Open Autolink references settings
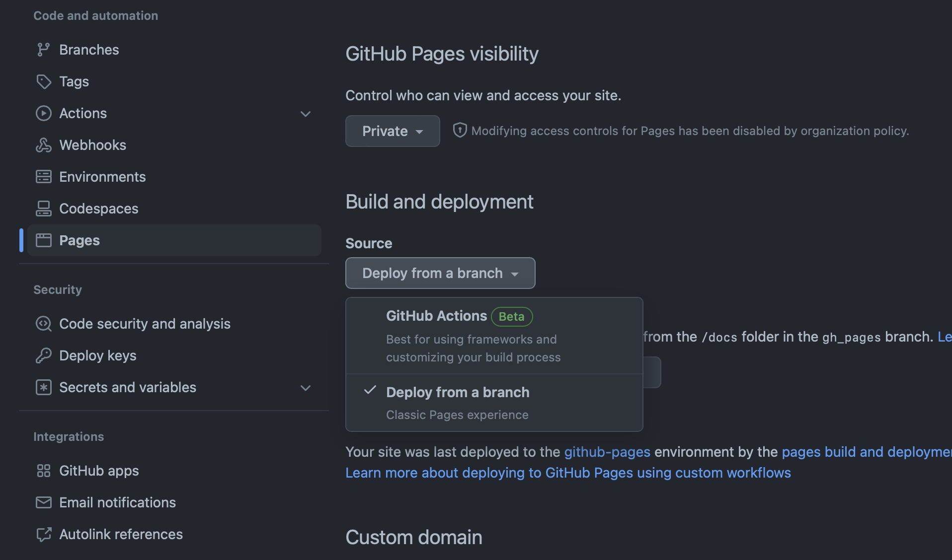Image resolution: width=952 pixels, height=560 pixels. 174,534
